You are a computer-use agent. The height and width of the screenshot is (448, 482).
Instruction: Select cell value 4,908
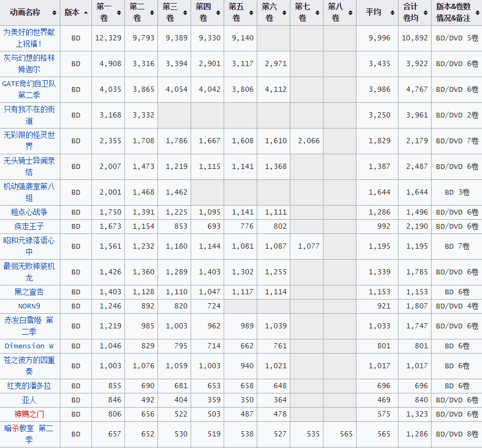[x=110, y=64]
